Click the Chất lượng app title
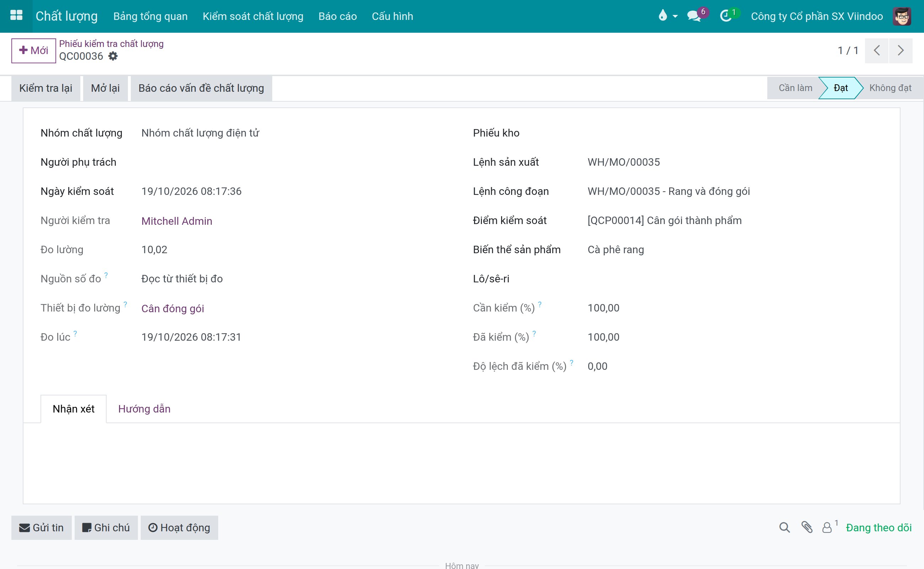Screen dimensions: 924x569 pos(66,16)
